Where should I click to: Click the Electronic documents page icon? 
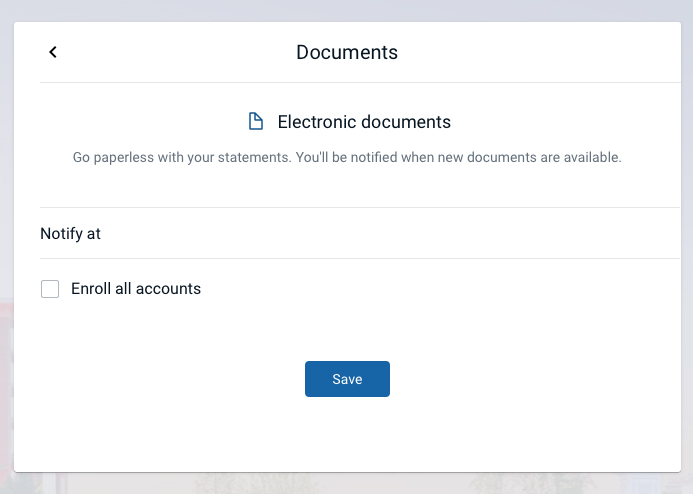pos(256,121)
